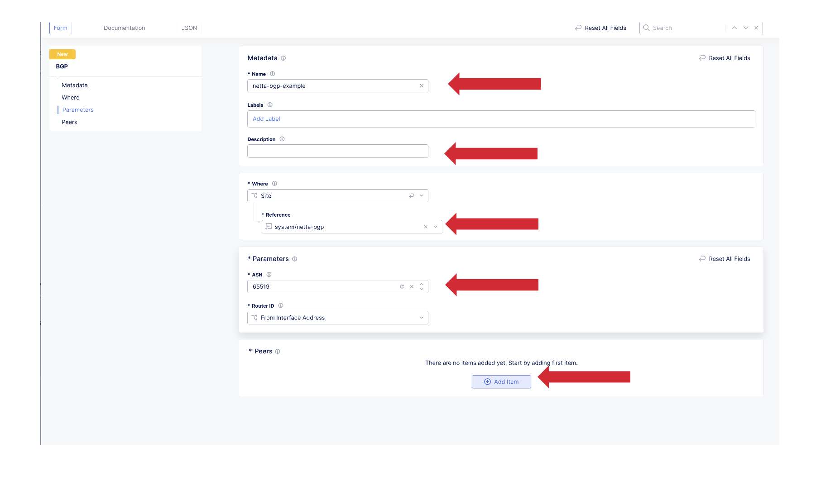Decrement the ASN value
The image size is (816, 504).
pos(422,289)
